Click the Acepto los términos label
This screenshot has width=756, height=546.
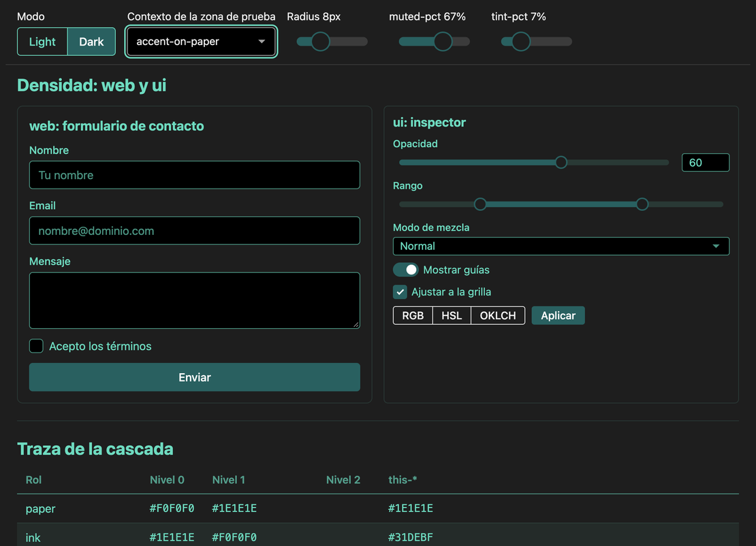100,346
